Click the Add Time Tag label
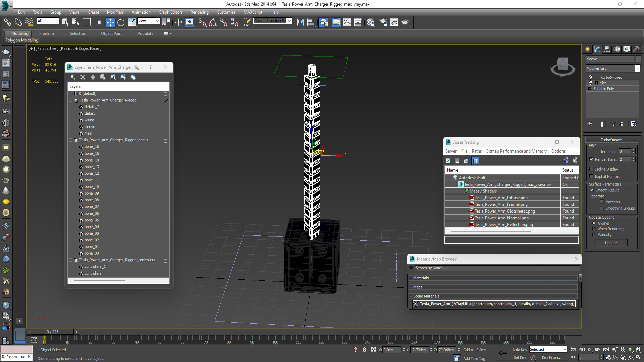This screenshot has height=362, width=644. pyautogui.click(x=474, y=358)
